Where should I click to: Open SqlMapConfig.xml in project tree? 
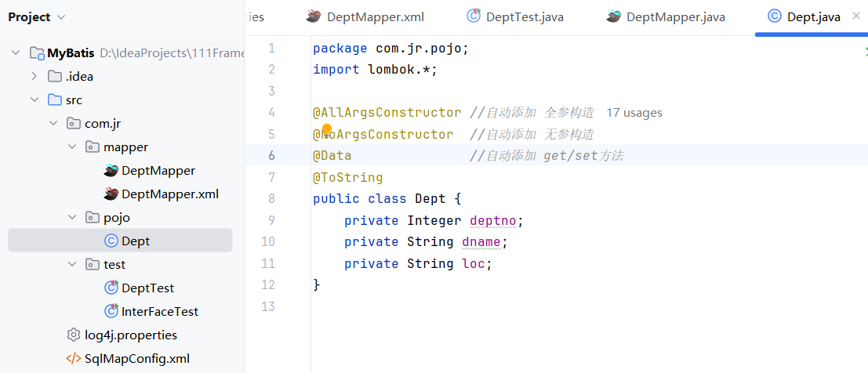(x=137, y=359)
